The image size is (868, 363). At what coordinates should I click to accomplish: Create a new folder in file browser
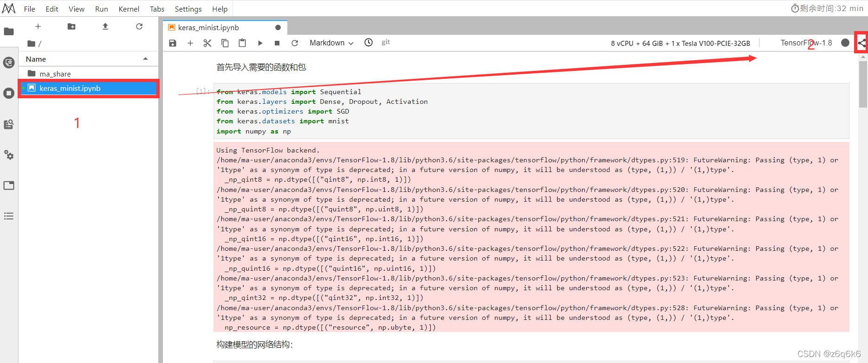(x=71, y=26)
